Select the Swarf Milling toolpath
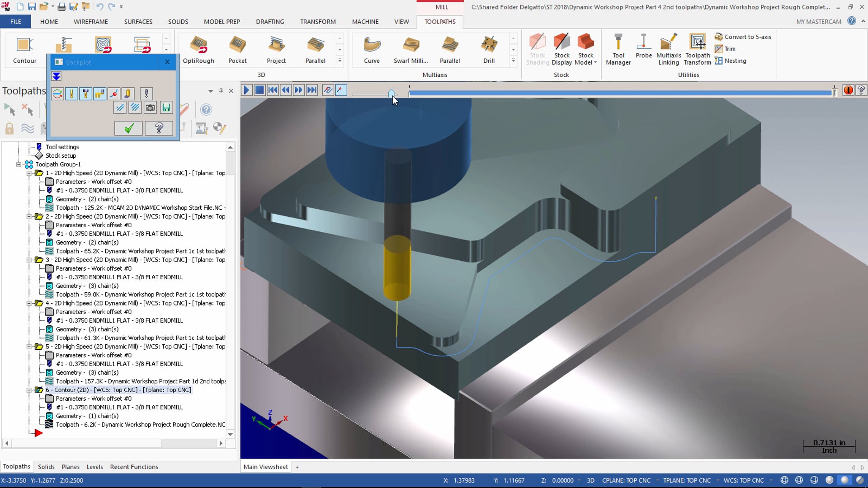 [410, 50]
